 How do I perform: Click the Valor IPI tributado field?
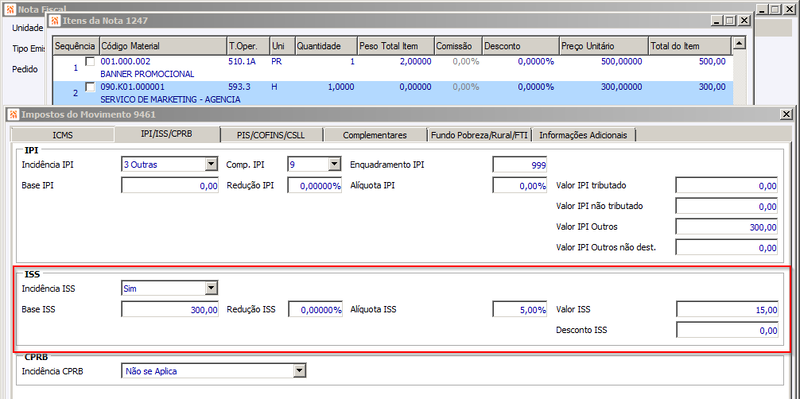pos(727,186)
